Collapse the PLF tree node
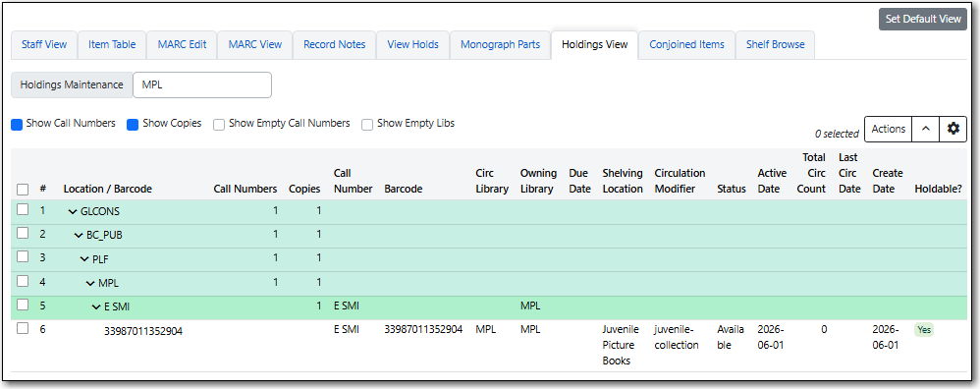This screenshot has width=980, height=389. (x=84, y=259)
